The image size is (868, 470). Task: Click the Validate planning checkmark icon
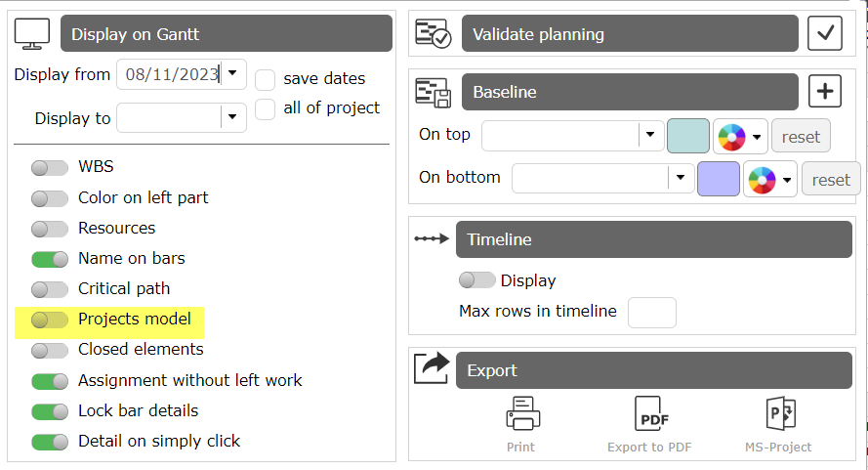(x=825, y=34)
